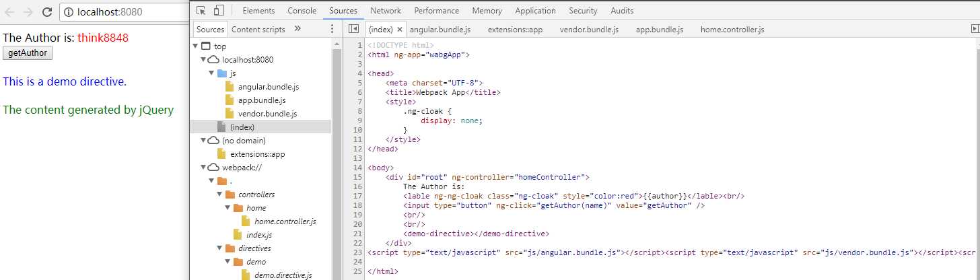Click the browser back arrow
This screenshot has width=980, height=280.
(x=10, y=11)
